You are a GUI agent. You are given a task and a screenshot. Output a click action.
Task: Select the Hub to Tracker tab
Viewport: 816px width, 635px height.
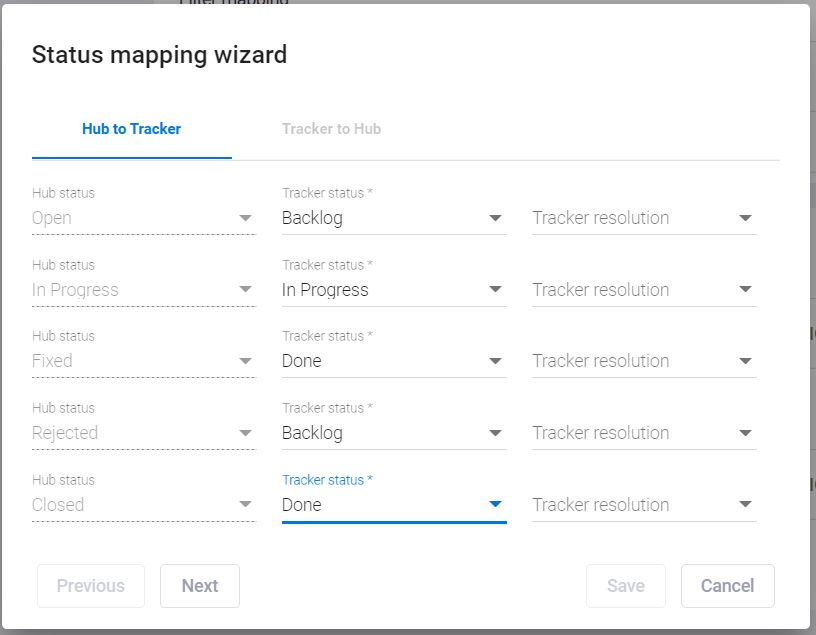[x=132, y=129]
